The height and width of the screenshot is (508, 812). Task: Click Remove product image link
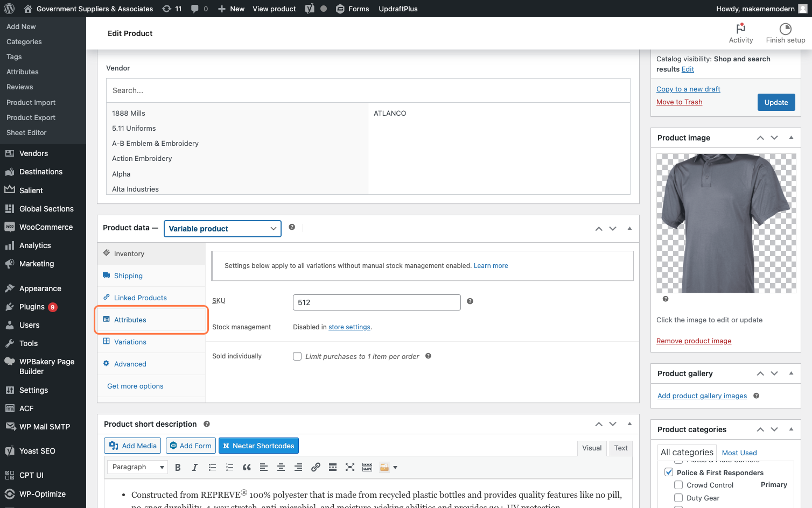(694, 341)
